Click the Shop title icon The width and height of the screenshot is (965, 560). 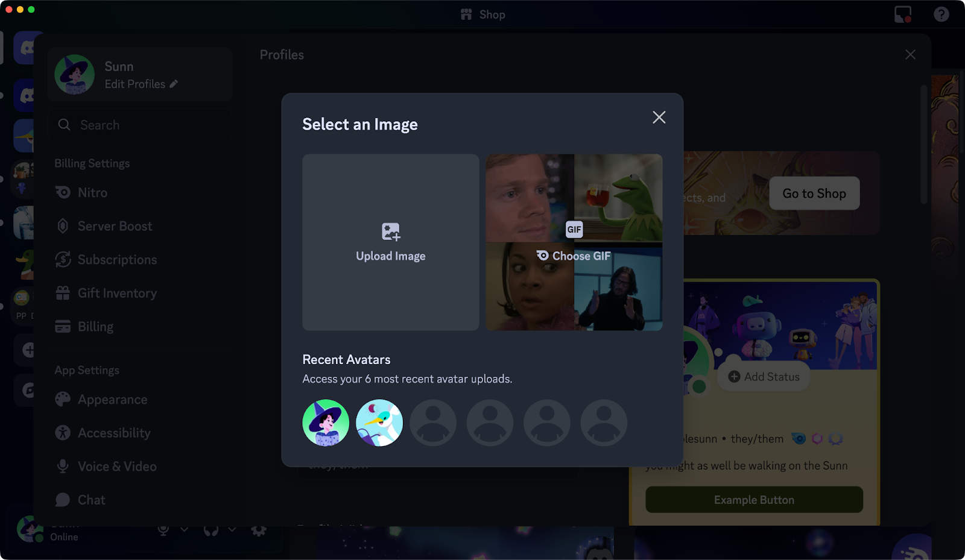466,14
